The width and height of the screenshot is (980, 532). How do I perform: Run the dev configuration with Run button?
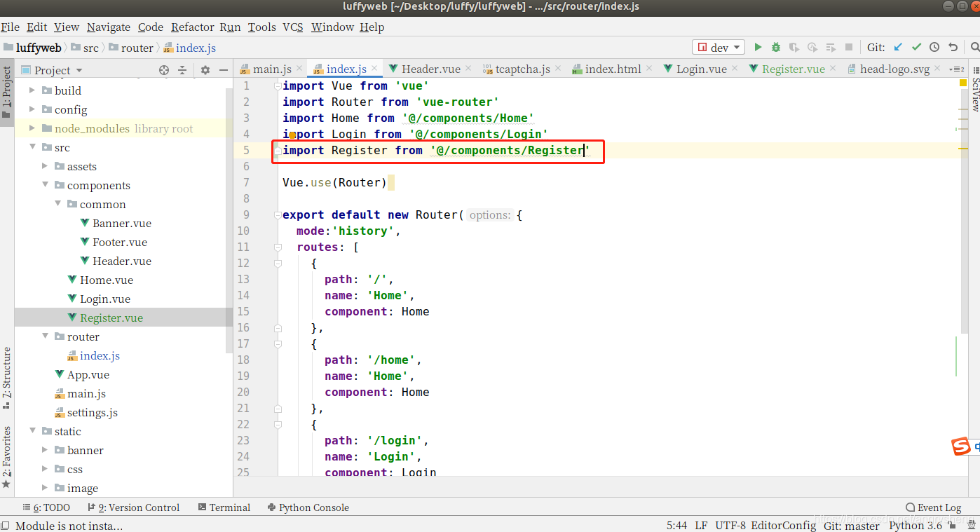tap(758, 47)
